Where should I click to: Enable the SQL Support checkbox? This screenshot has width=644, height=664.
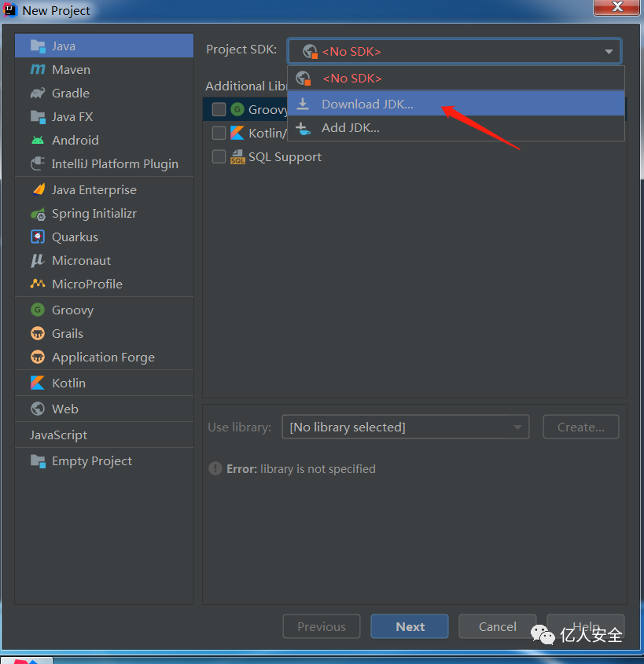(x=219, y=156)
